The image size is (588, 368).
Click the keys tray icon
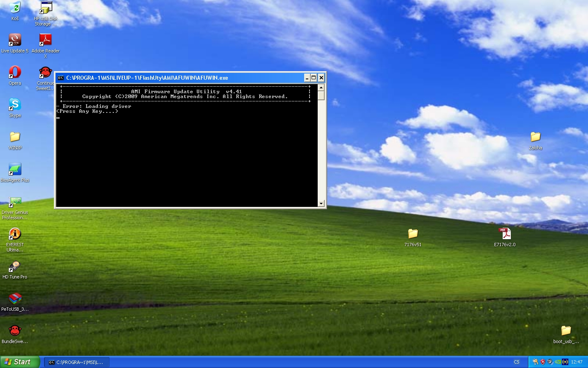coord(535,362)
